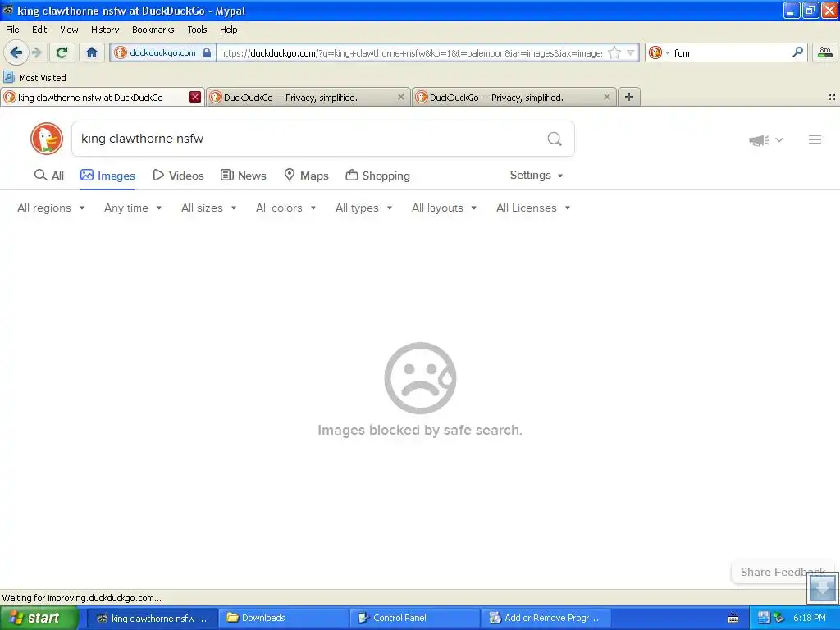The height and width of the screenshot is (630, 840).
Task: Expand the All Licenses filter
Action: pos(533,208)
